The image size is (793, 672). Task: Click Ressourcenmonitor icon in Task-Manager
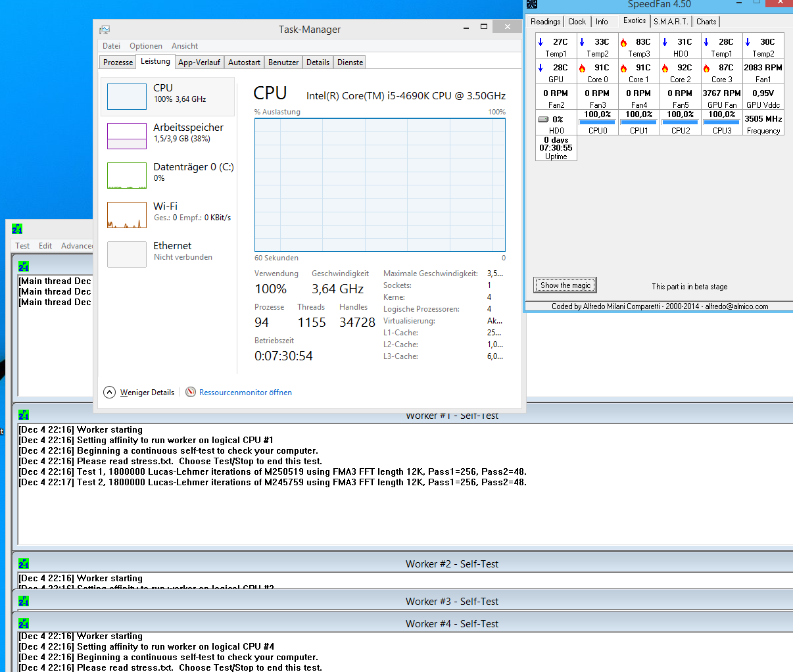191,392
